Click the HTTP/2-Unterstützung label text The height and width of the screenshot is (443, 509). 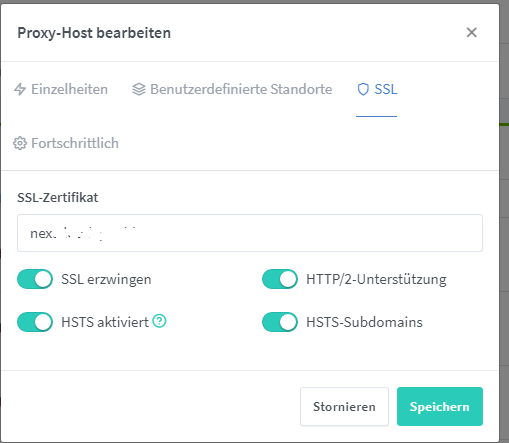tap(376, 279)
